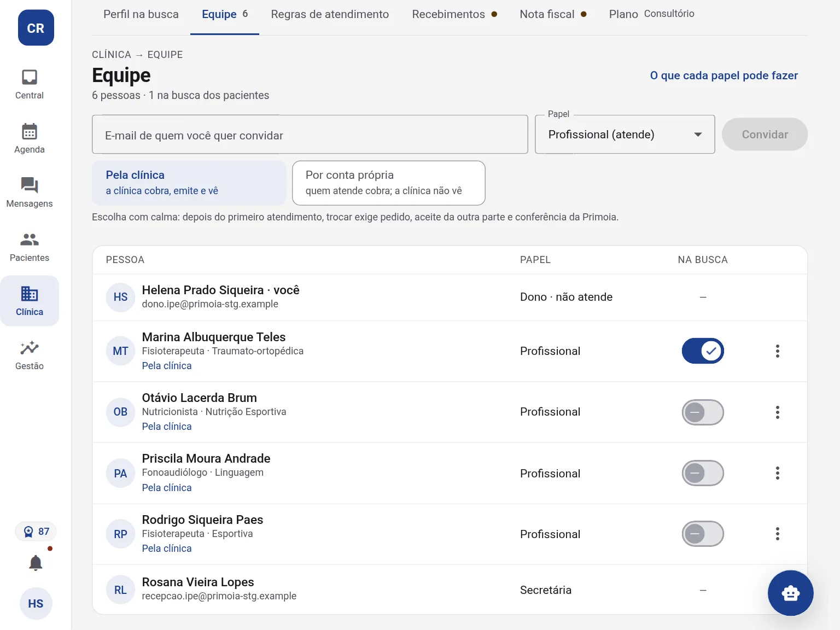Screen dimensions: 840x630
Task: Enable search visibility for Priscila Moura Andrade
Action: [x=703, y=473]
